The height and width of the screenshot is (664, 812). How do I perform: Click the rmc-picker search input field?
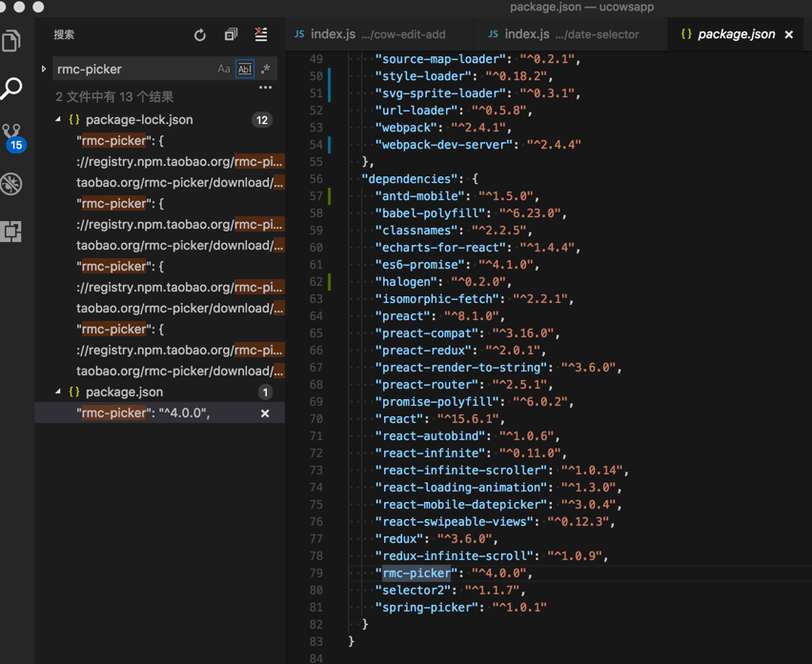coord(133,69)
